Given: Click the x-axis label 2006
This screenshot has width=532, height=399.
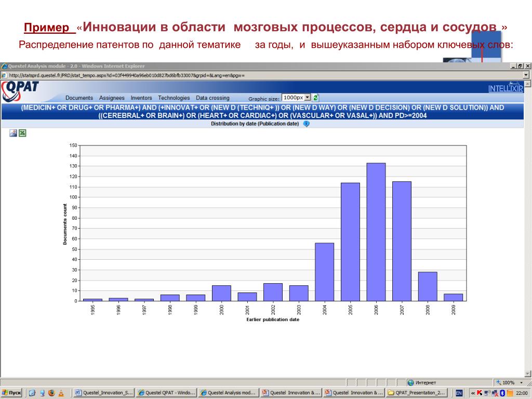Looking at the screenshot, I should [376, 310].
